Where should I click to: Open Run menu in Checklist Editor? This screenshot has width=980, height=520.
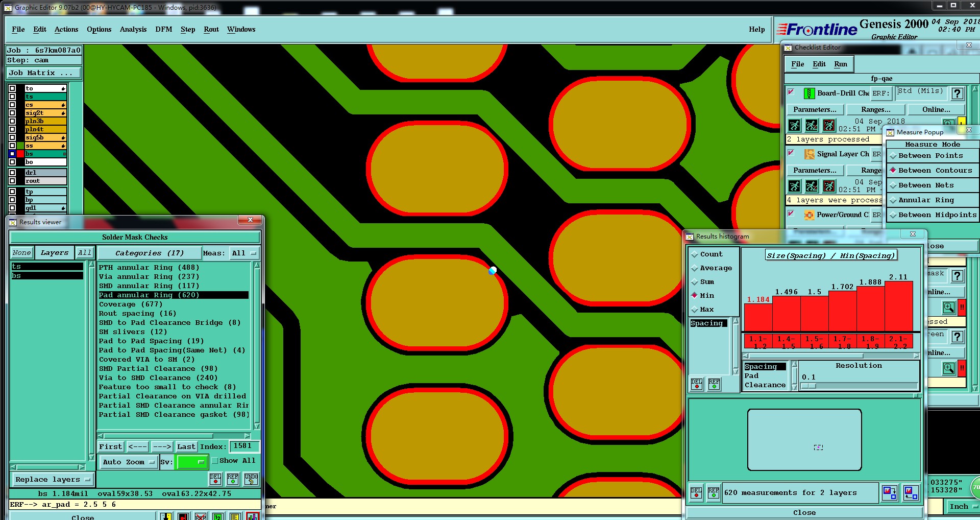[x=841, y=64]
